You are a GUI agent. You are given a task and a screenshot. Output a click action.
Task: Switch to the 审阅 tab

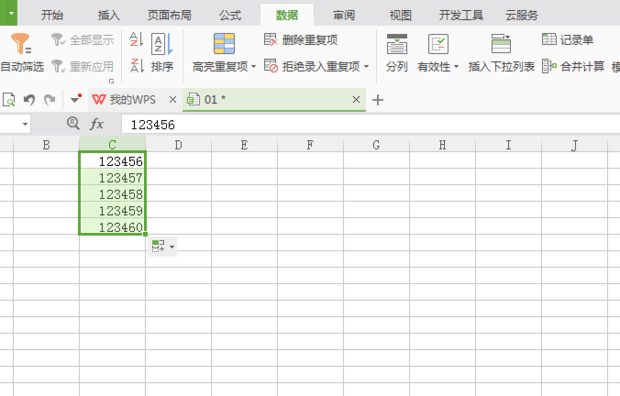click(344, 15)
